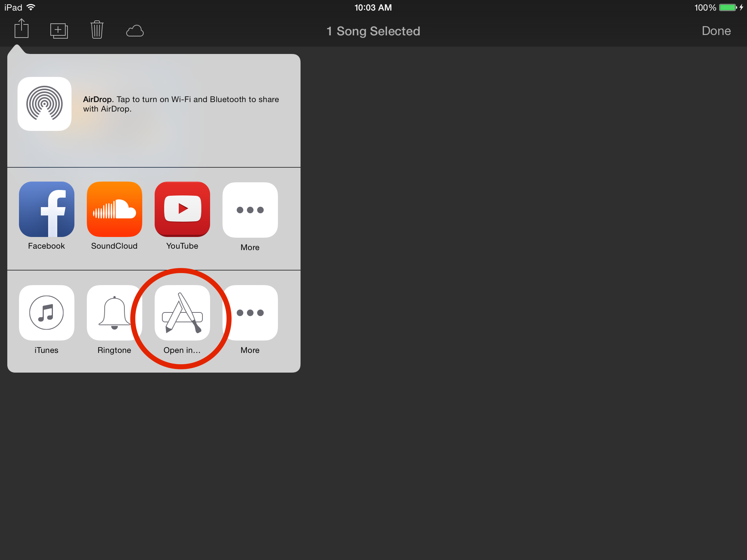Tap the clock in status bar
This screenshot has width=747, height=560.
click(x=373, y=8)
